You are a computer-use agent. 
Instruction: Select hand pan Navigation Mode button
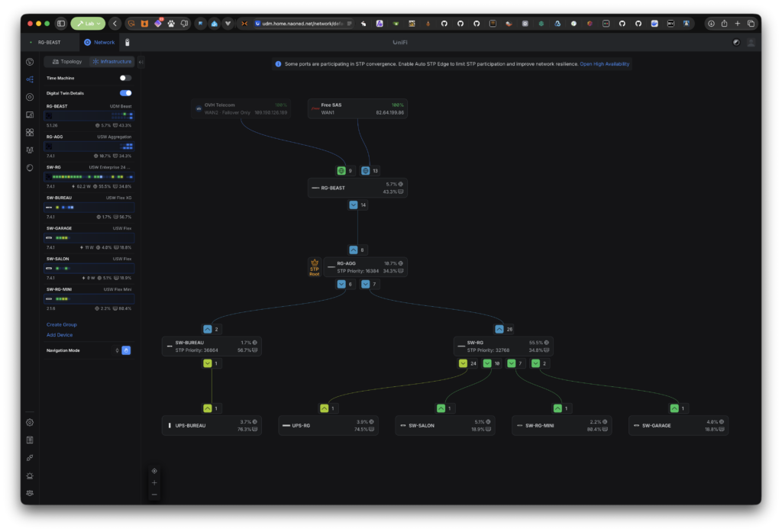[x=126, y=350]
